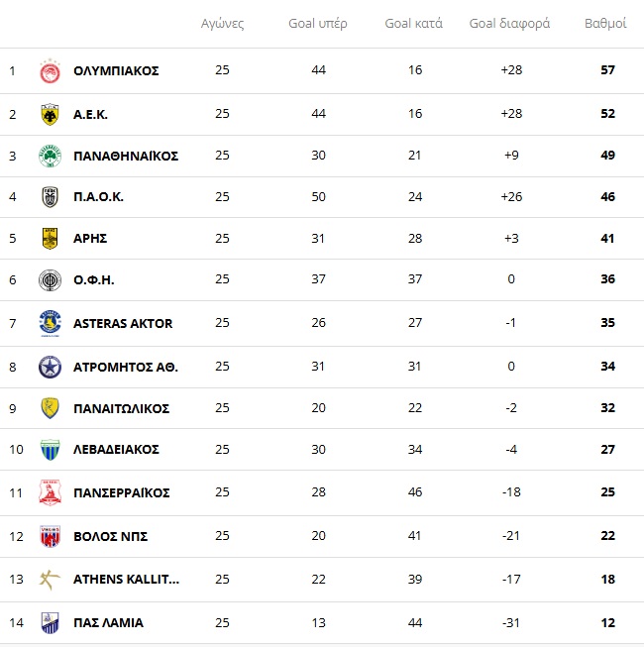Click the Aris yellow crest icon
Viewport: 644px width, 647px height.
[50, 239]
